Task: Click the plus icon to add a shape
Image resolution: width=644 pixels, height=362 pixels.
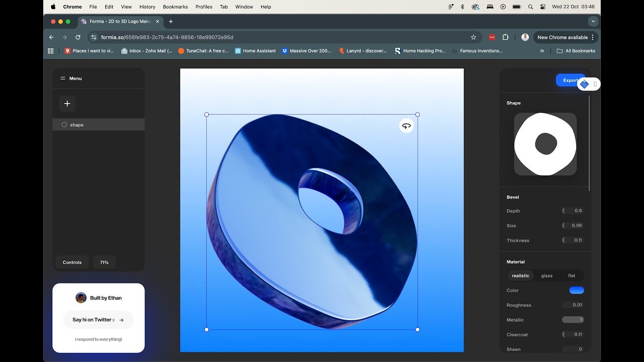Action: [x=67, y=104]
